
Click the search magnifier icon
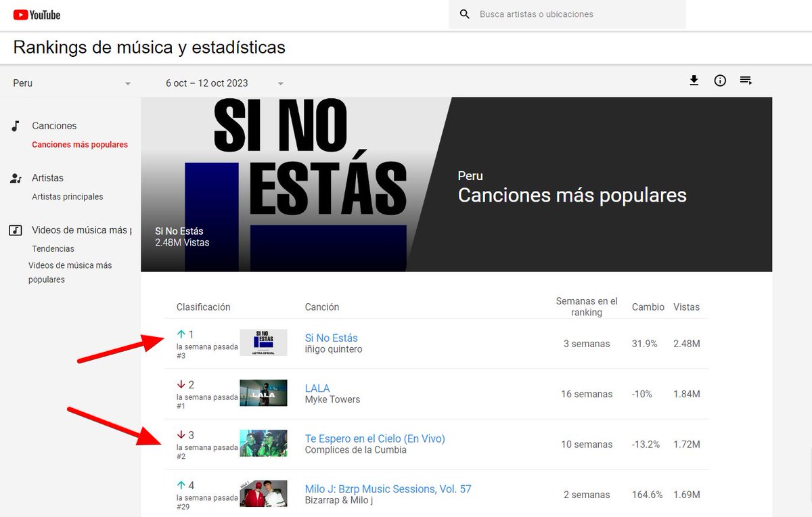tap(464, 14)
